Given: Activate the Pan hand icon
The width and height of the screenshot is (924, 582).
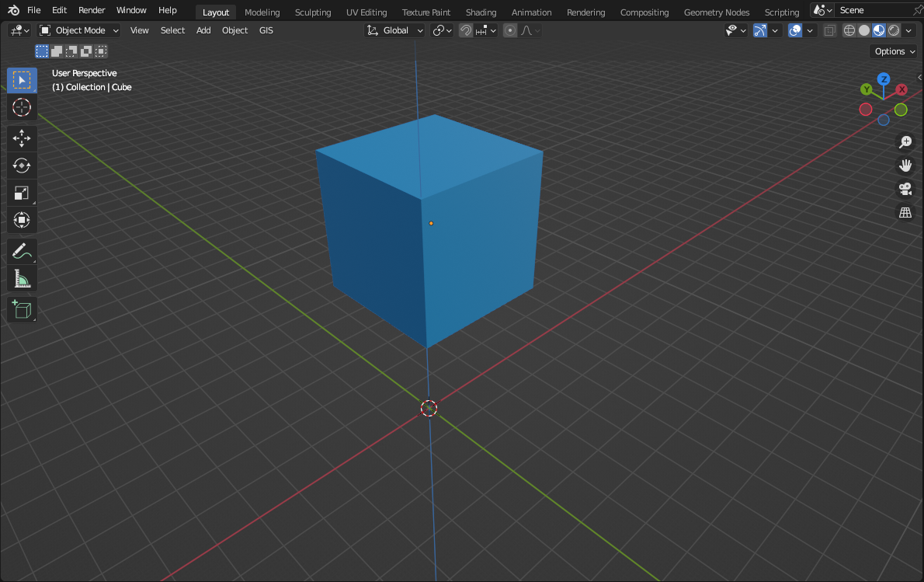Looking at the screenshot, I should 905,165.
